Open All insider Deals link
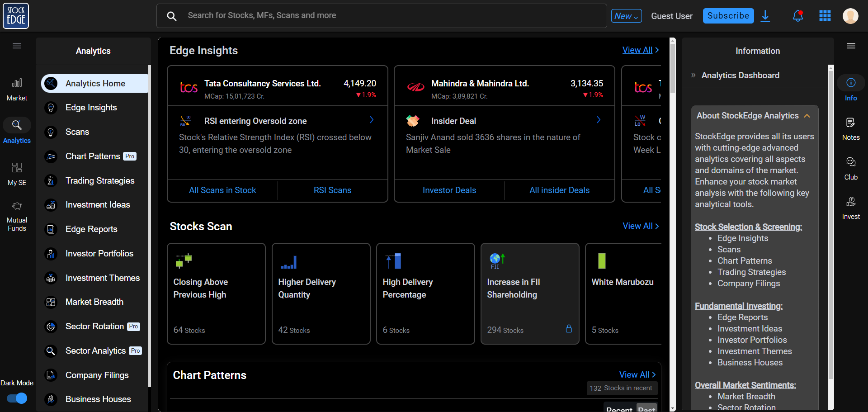This screenshot has width=868, height=412. 560,190
